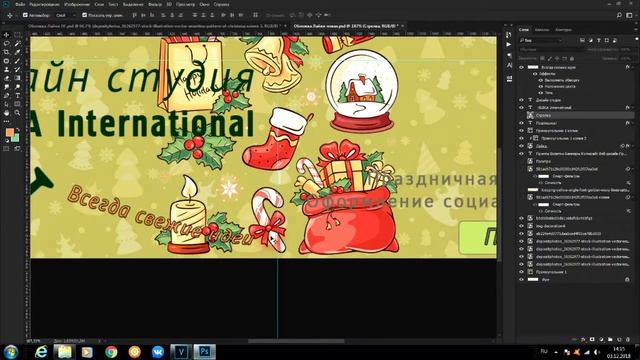
Task: Click Delete layer trash icon
Action: (628, 339)
